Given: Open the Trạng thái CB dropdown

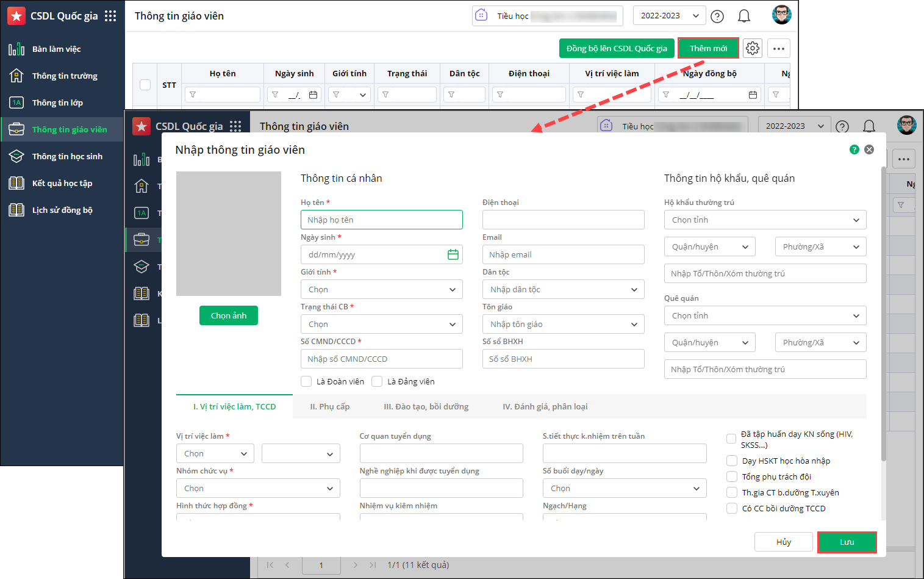Looking at the screenshot, I should click(382, 324).
